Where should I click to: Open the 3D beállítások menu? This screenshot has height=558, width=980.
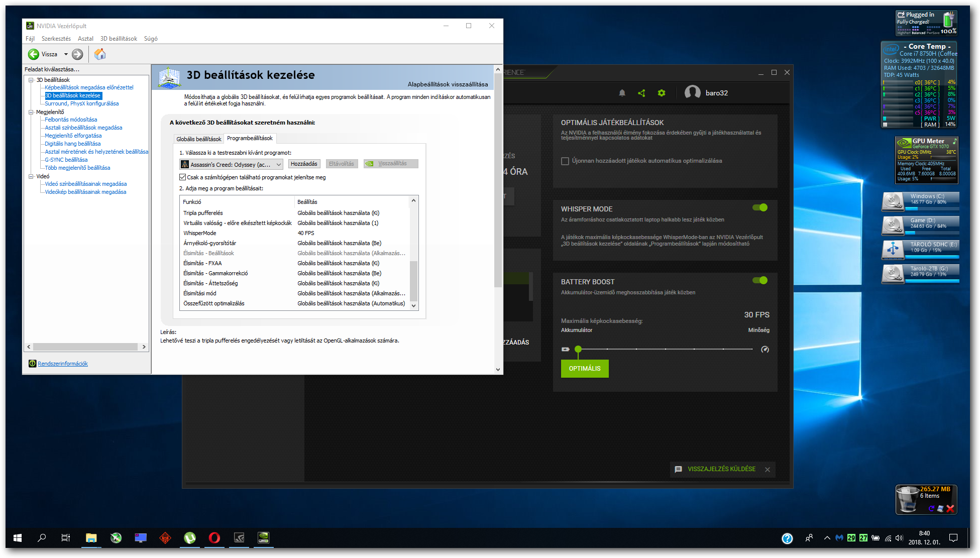pyautogui.click(x=119, y=39)
